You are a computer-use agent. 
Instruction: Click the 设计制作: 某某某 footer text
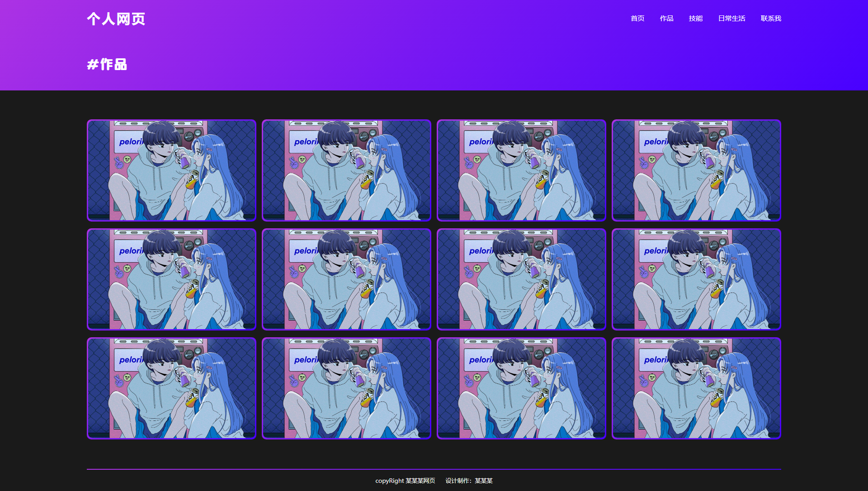(x=469, y=481)
